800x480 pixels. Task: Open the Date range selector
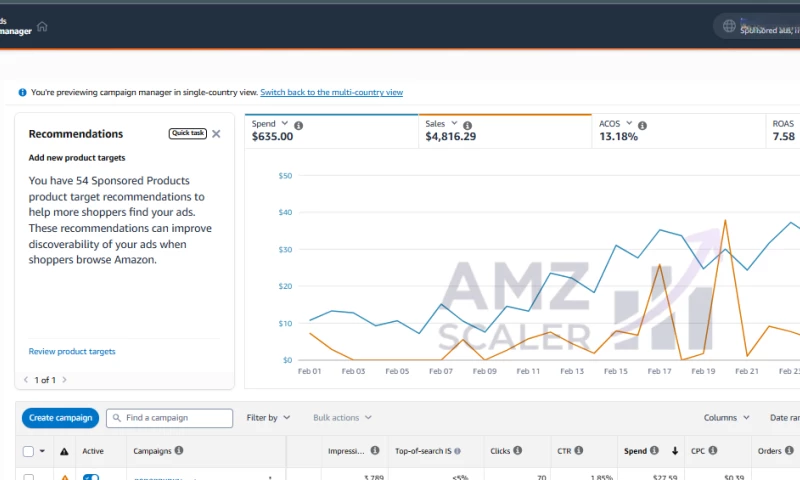click(x=785, y=418)
